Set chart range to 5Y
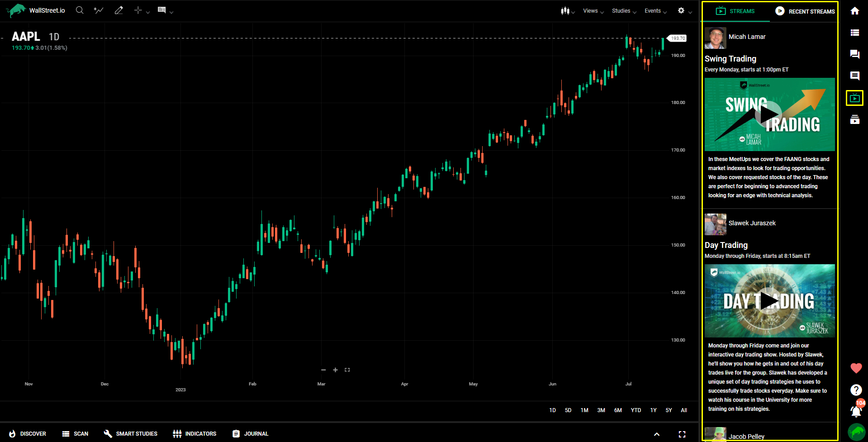Image resolution: width=868 pixels, height=442 pixels. tap(669, 410)
